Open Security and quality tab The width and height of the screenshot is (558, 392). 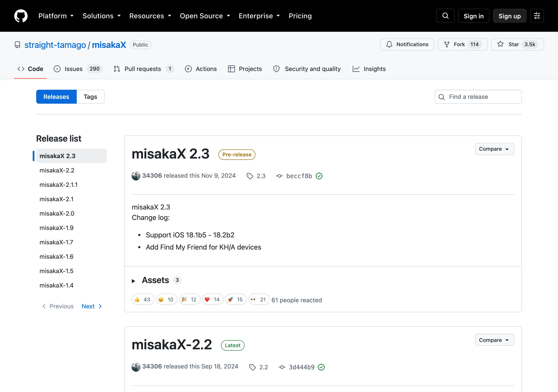pos(307,69)
